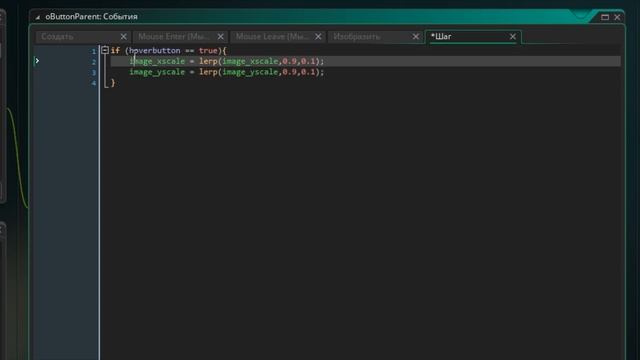Click the current-line arrow in gutter
This screenshot has height=360, width=640.
(x=37, y=61)
